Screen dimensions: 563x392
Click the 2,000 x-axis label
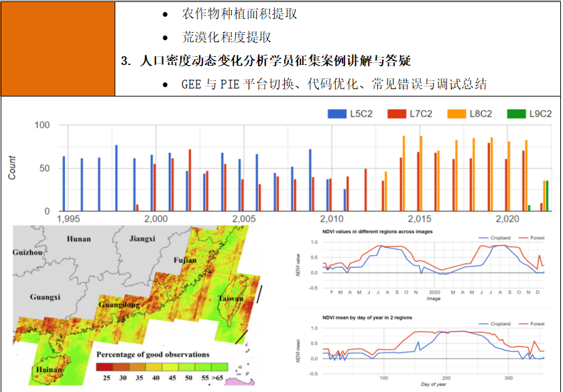[x=155, y=219]
